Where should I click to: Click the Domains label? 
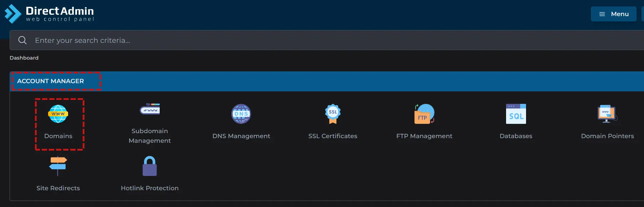pos(58,136)
